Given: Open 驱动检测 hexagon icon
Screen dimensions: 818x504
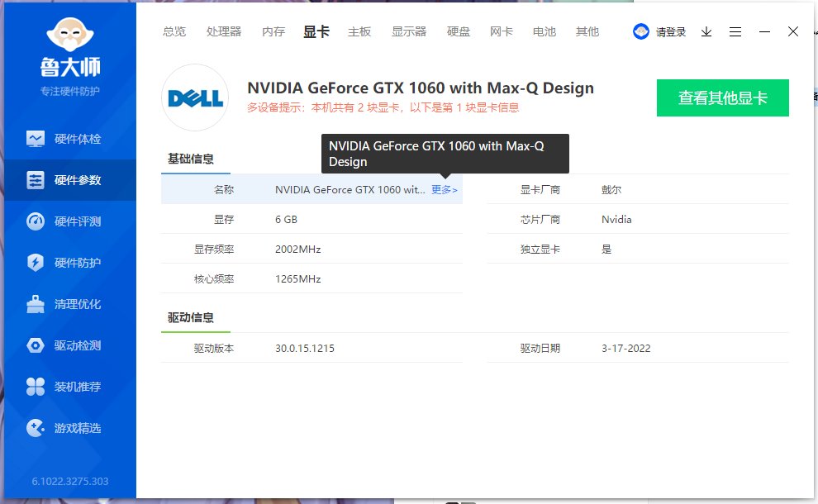Looking at the screenshot, I should click(x=36, y=345).
